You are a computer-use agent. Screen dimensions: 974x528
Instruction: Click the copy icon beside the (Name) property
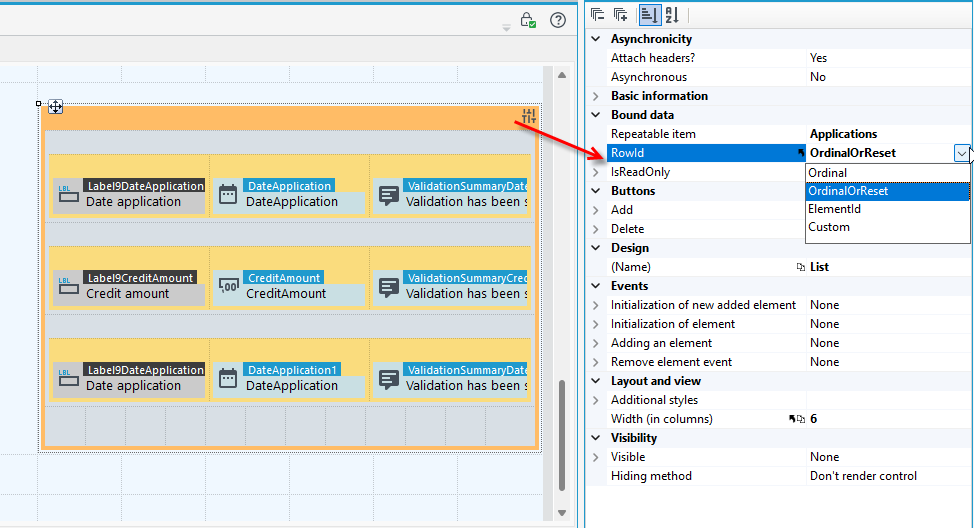801,267
